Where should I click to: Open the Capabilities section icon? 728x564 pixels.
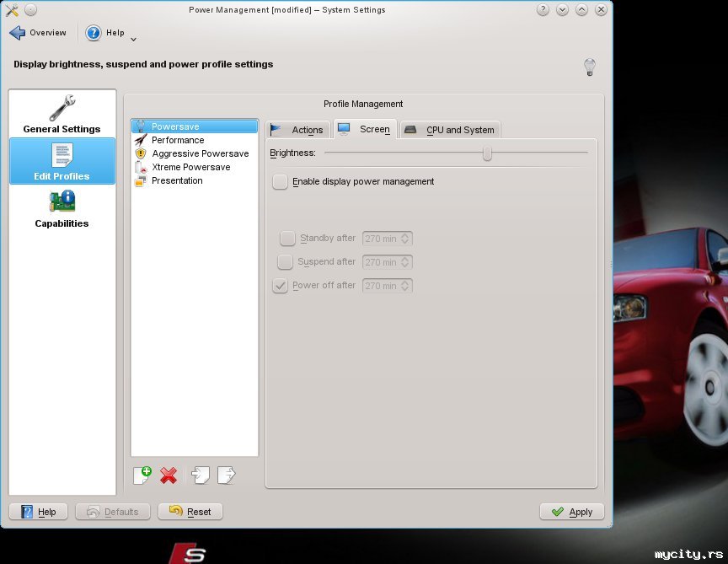(62, 202)
